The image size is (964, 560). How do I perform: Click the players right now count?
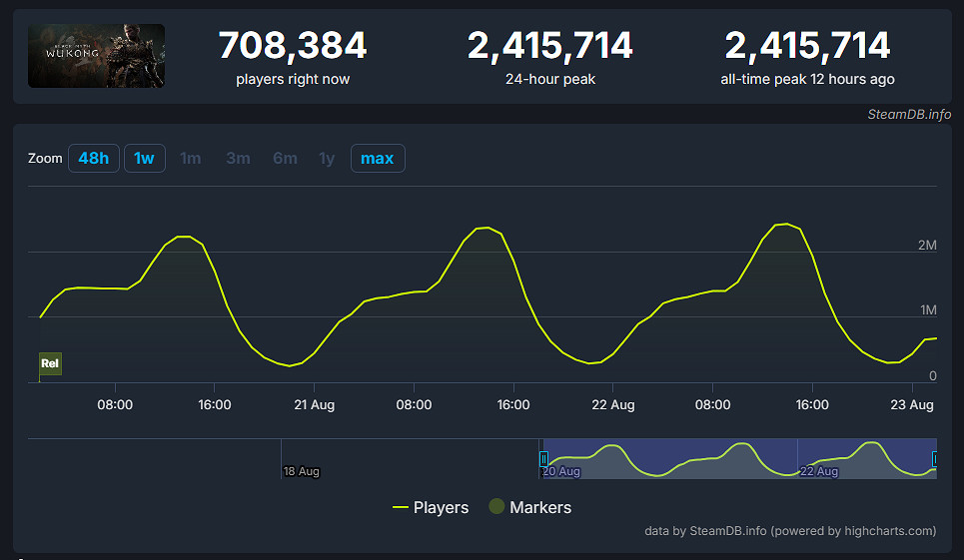(x=293, y=46)
